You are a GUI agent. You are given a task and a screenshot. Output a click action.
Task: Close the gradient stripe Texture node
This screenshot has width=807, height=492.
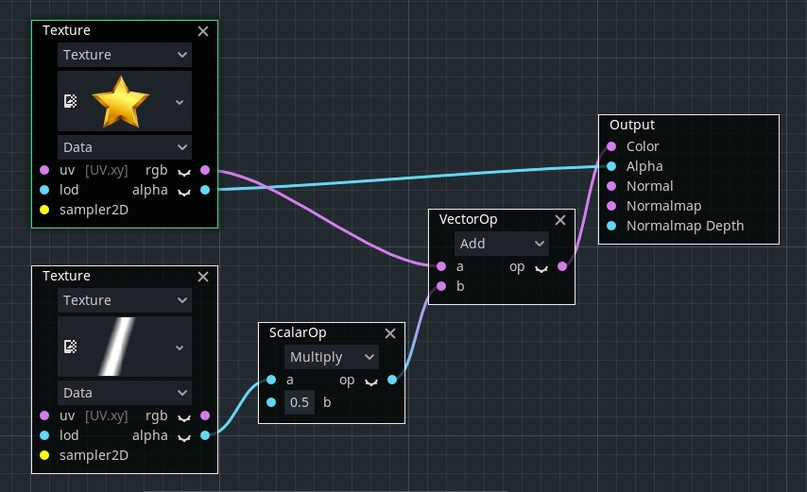[203, 277]
